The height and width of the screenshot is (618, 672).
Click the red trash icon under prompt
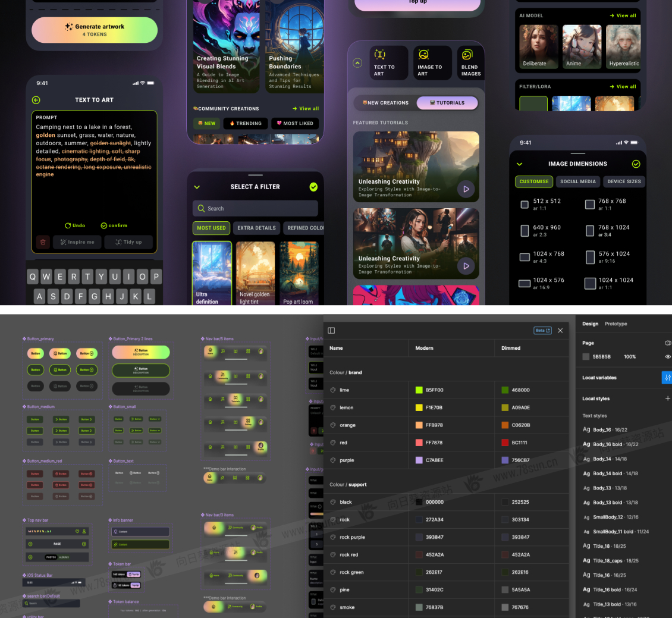[x=43, y=242]
